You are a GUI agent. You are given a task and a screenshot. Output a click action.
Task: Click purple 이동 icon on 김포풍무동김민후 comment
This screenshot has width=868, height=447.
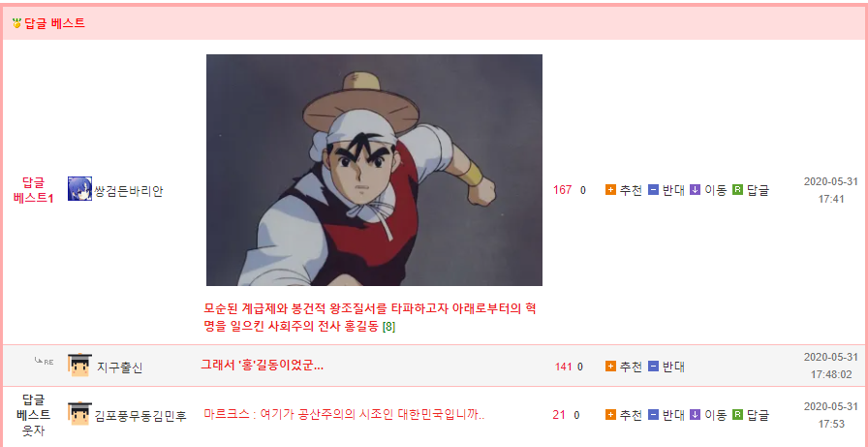[x=696, y=415]
